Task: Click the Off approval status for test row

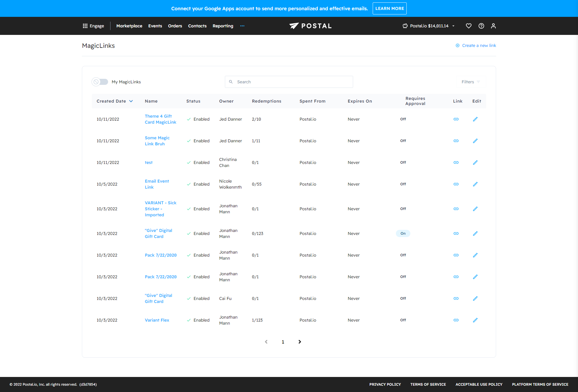Action: coord(403,162)
